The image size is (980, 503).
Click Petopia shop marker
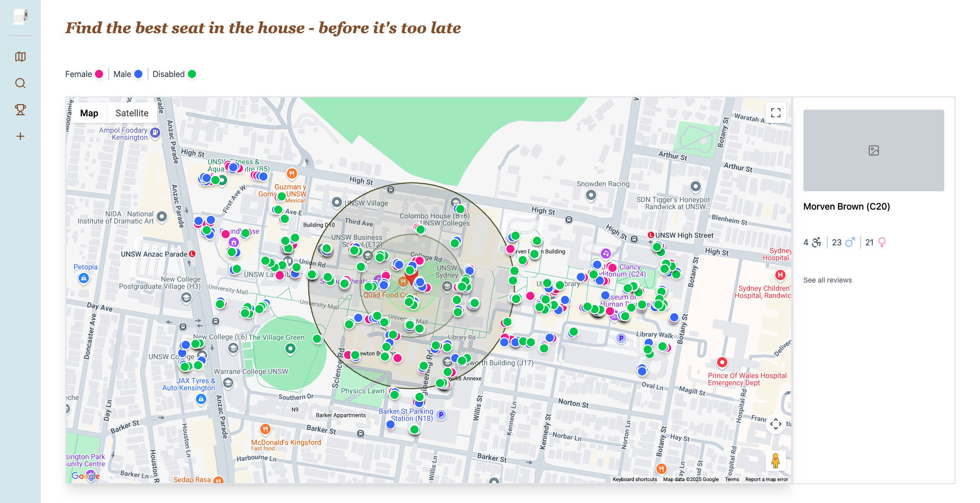tap(84, 279)
